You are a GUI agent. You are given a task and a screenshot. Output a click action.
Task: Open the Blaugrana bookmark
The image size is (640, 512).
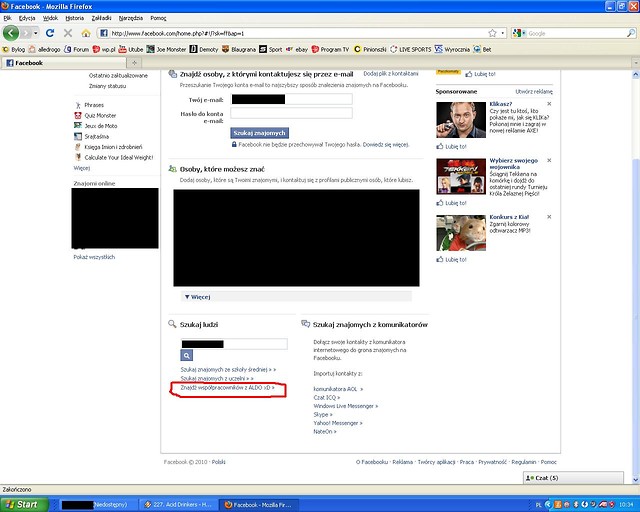coord(239,49)
